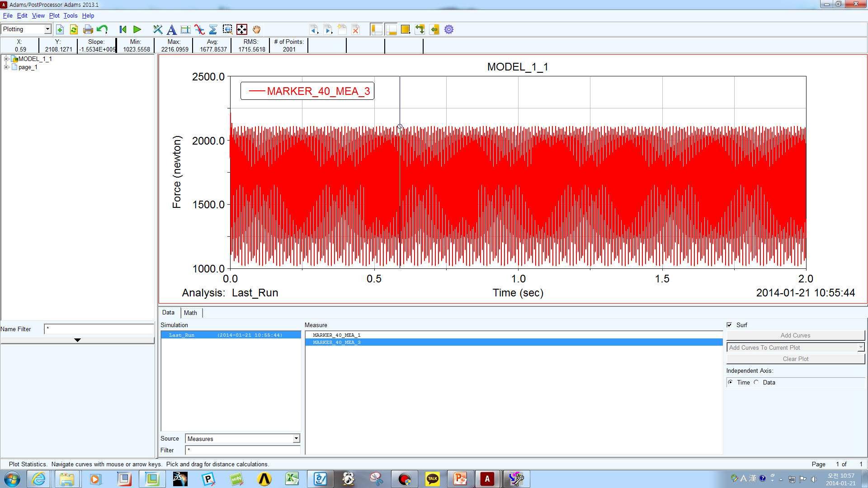Click the yellow page layout icon
This screenshot has width=868, height=488.
(x=406, y=30)
